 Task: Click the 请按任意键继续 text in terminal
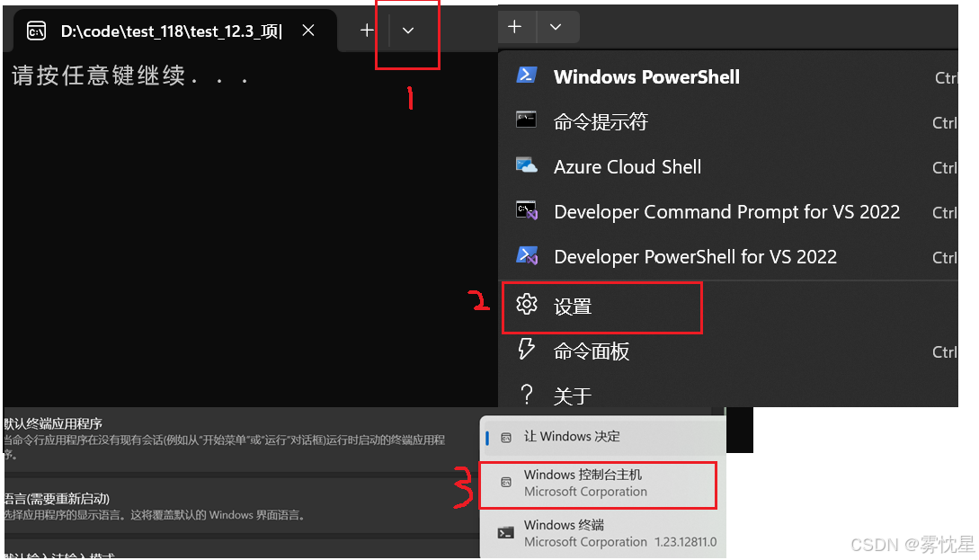click(129, 76)
